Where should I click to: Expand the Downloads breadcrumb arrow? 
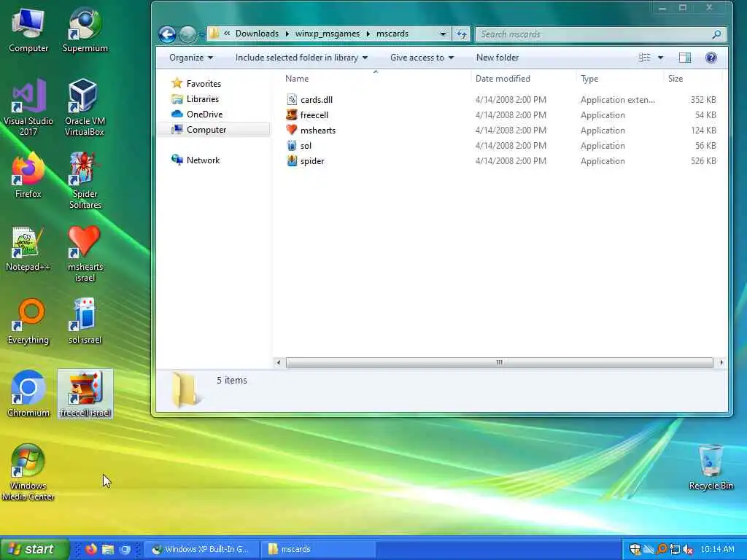[x=287, y=34]
